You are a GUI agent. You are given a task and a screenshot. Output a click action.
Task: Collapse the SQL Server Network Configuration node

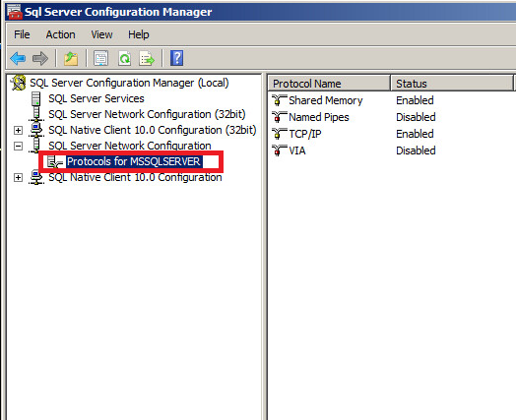tap(18, 146)
